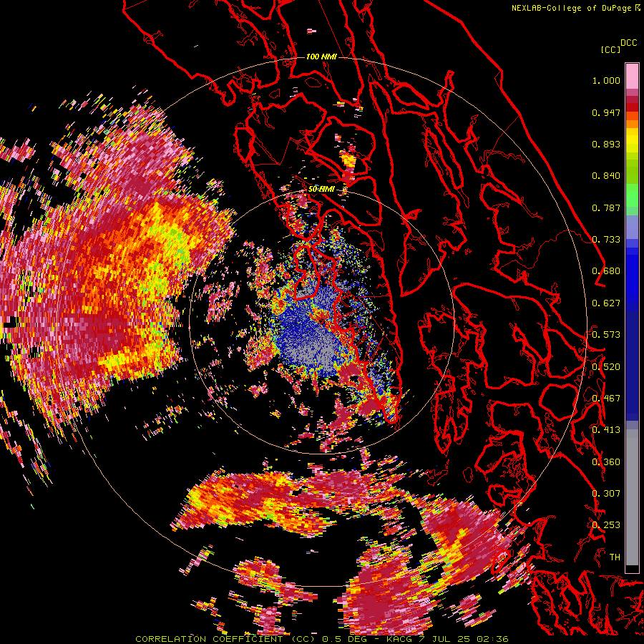Click the Correlation Coefficient product caption
This screenshot has width=644, height=644.
225,639
